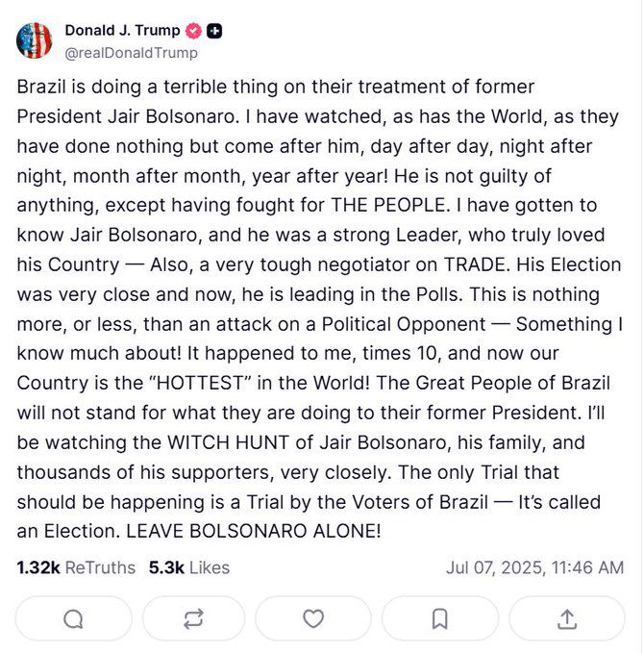Click the Jul 07, 2025 timestamp
The width and height of the screenshot is (644, 654).
534,567
